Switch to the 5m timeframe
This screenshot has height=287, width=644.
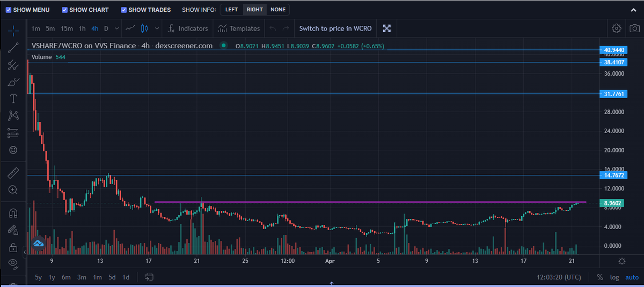50,28
